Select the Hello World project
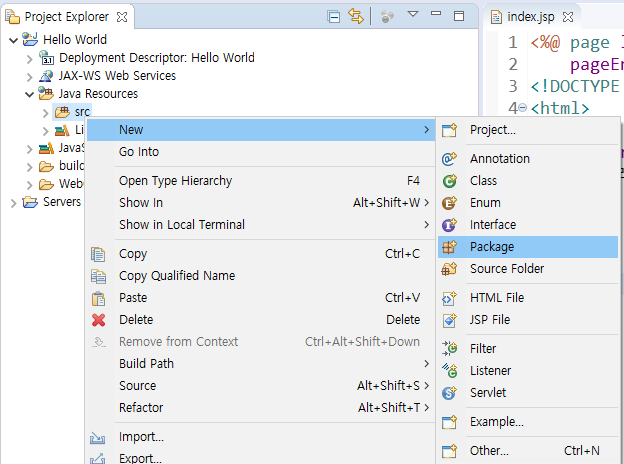This screenshot has height=464, width=624. pyautogui.click(x=75, y=39)
